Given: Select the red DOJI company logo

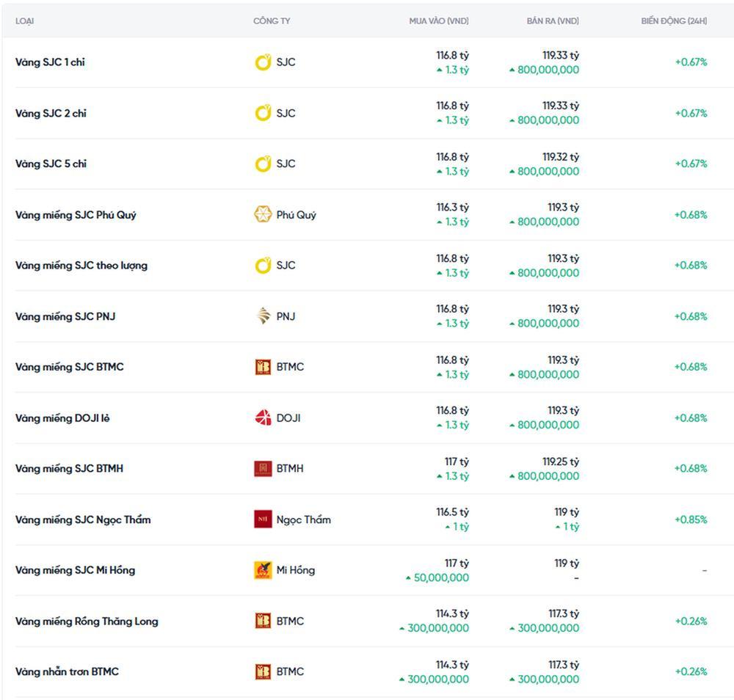Looking at the screenshot, I should 263,418.
